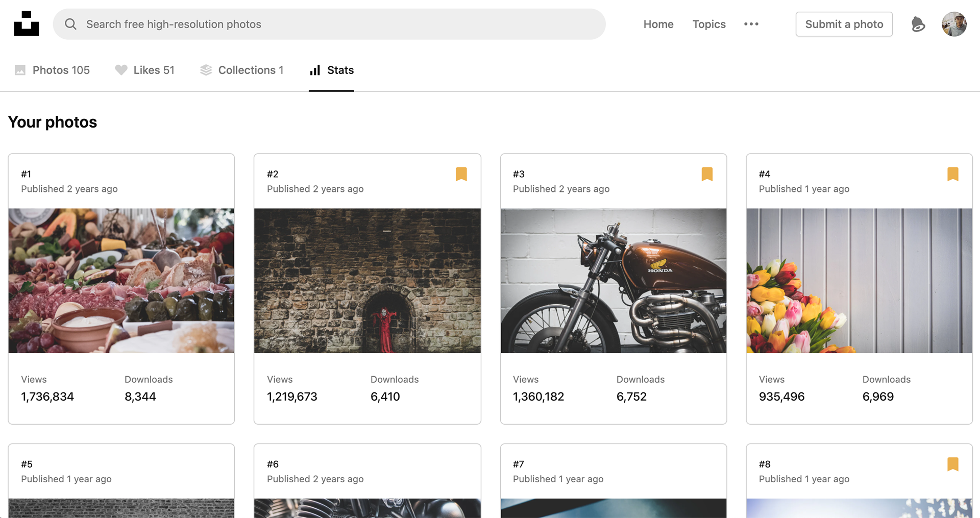Click the layers icon beside Collections 1
Image resolution: width=980 pixels, height=518 pixels.
206,70
